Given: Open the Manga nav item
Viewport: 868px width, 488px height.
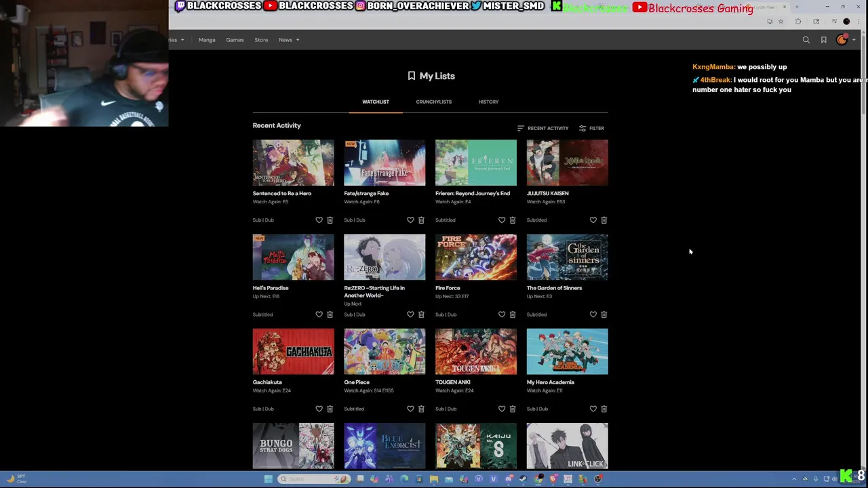Looking at the screenshot, I should [x=207, y=40].
